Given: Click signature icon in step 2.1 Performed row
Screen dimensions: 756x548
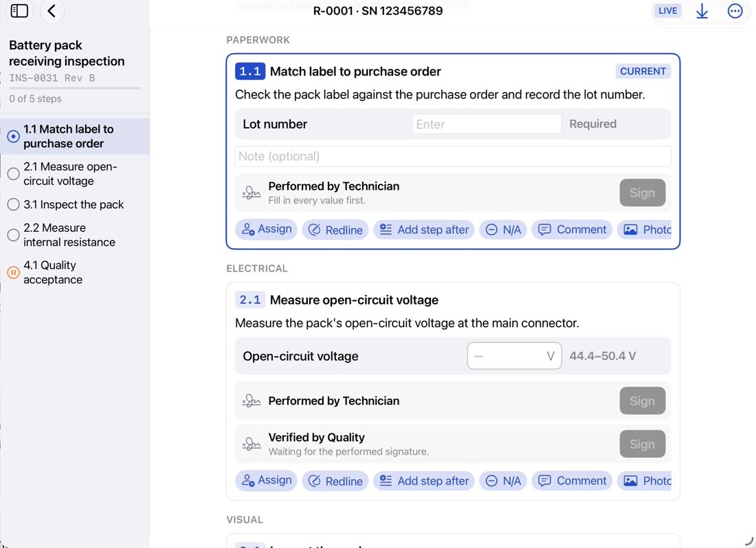Looking at the screenshot, I should pos(251,400).
